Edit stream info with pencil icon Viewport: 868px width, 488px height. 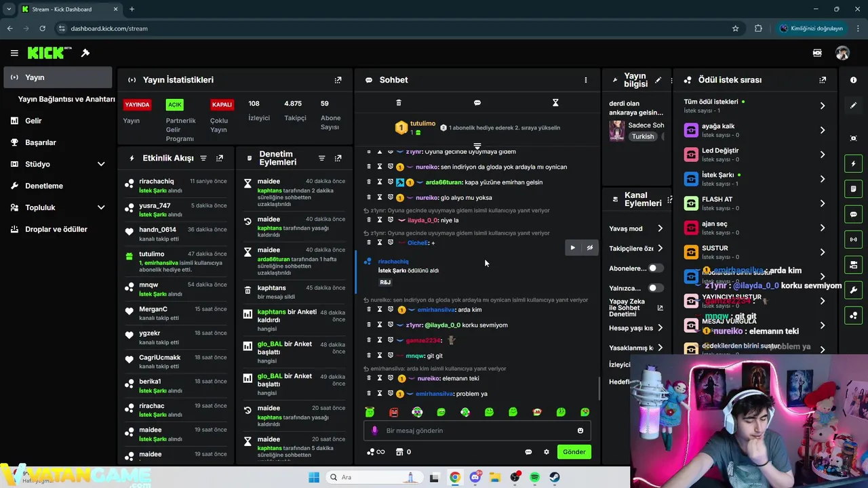pyautogui.click(x=658, y=80)
